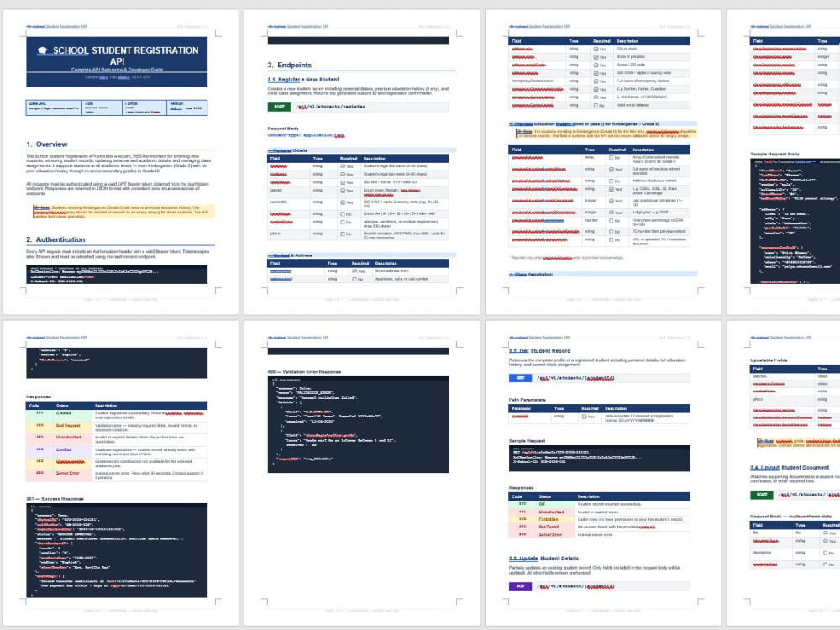Viewport: 840px width, 630px height.
Task: Click the 'Previous Education History' heading
Action: (584, 123)
